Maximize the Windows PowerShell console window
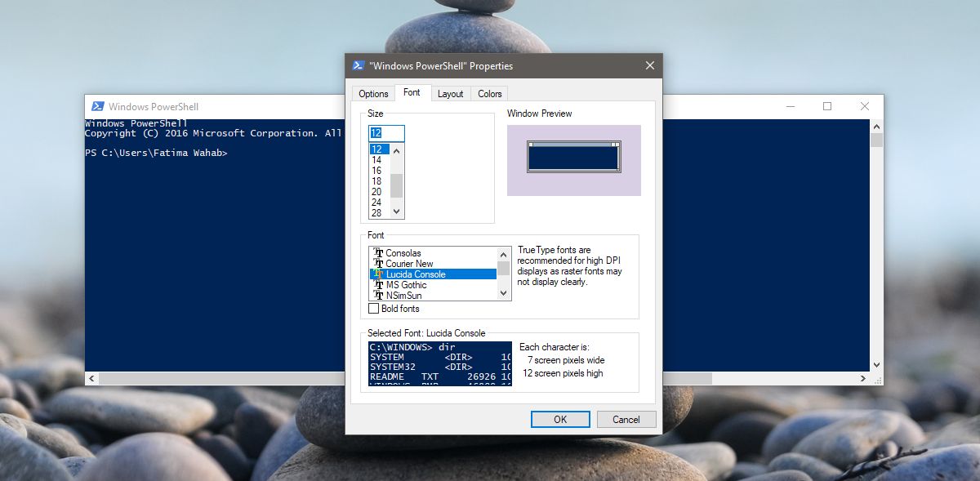Viewport: 980px width, 481px height. point(827,106)
